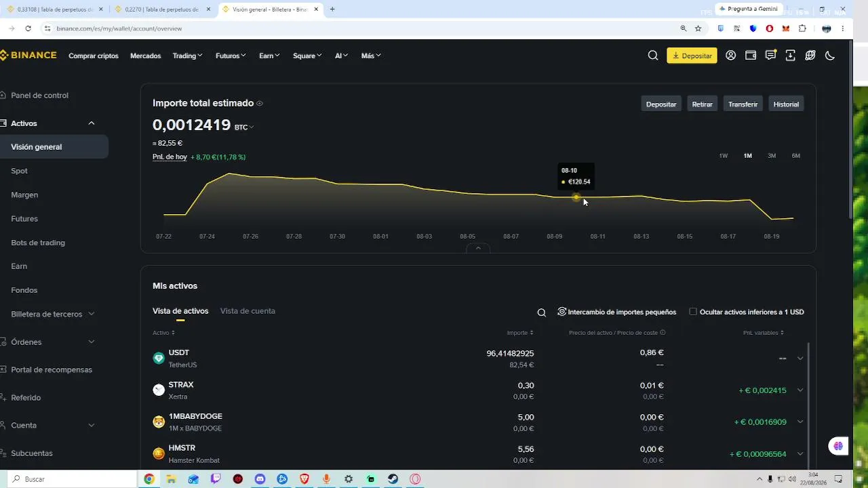Open Brave browser from the taskbar
Image resolution: width=868 pixels, height=488 pixels.
304,479
